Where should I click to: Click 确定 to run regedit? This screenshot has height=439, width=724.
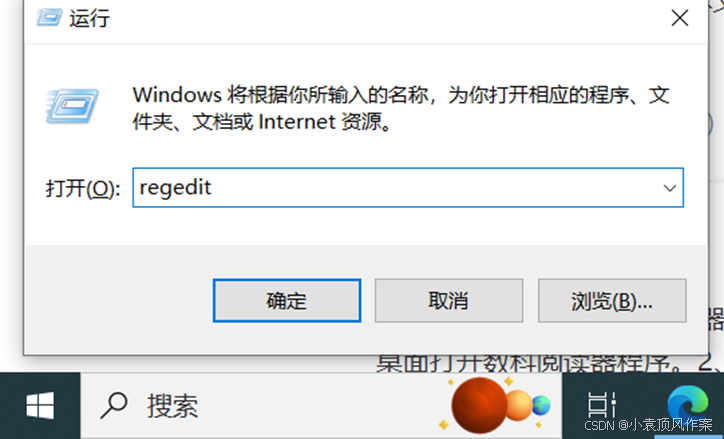pos(287,301)
